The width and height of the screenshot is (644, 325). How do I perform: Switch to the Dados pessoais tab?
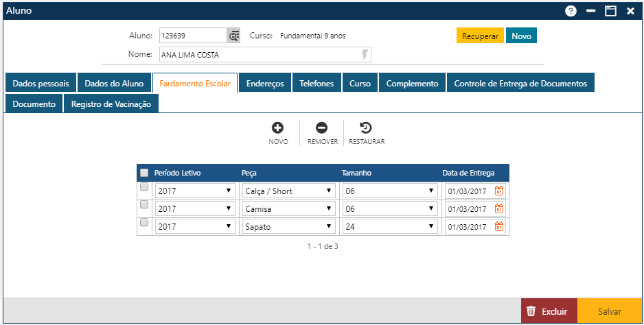point(41,84)
